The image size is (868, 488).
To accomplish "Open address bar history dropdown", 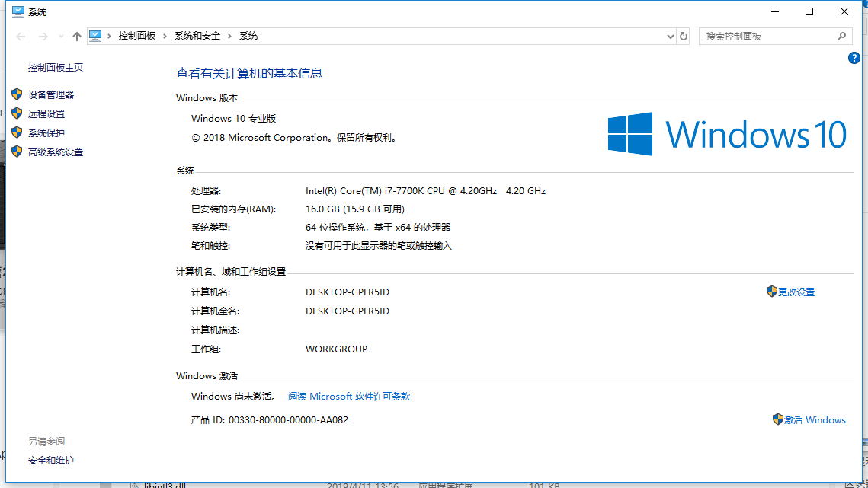I will pyautogui.click(x=671, y=37).
